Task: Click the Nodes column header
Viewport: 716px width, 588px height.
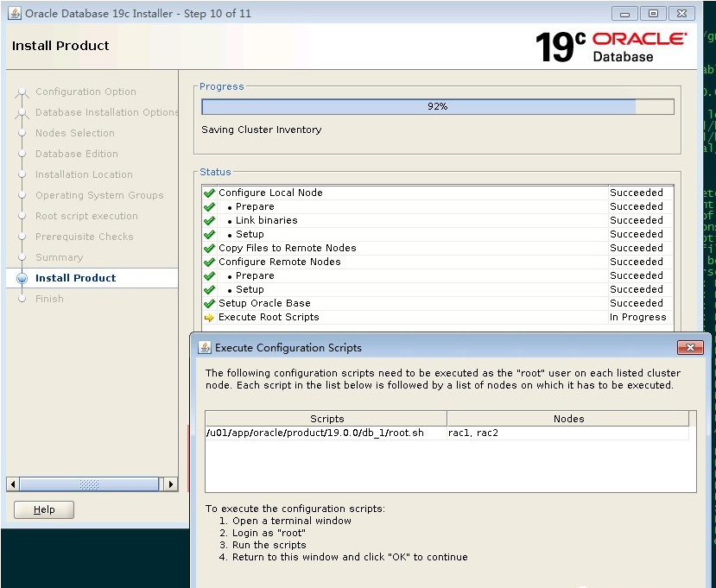Action: tap(568, 419)
